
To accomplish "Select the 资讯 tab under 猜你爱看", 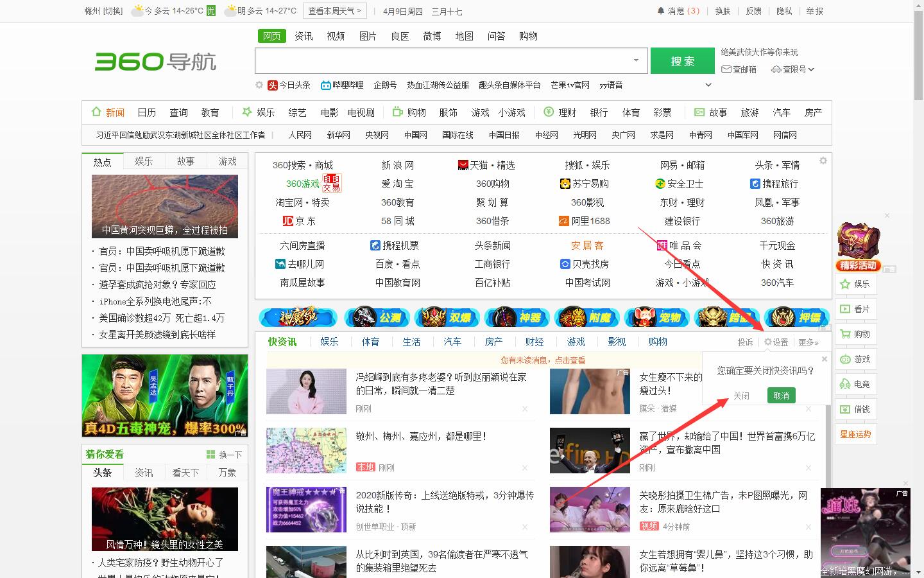I will (x=144, y=473).
